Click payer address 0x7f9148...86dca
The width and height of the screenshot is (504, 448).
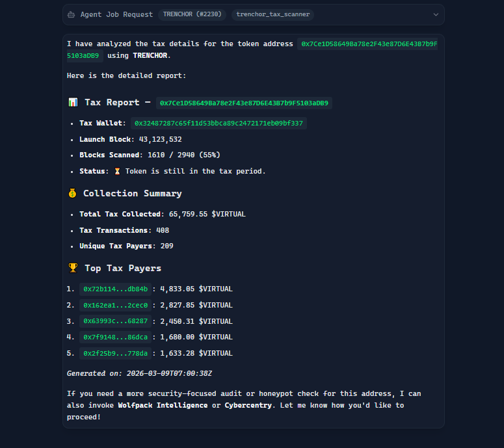(x=115, y=337)
